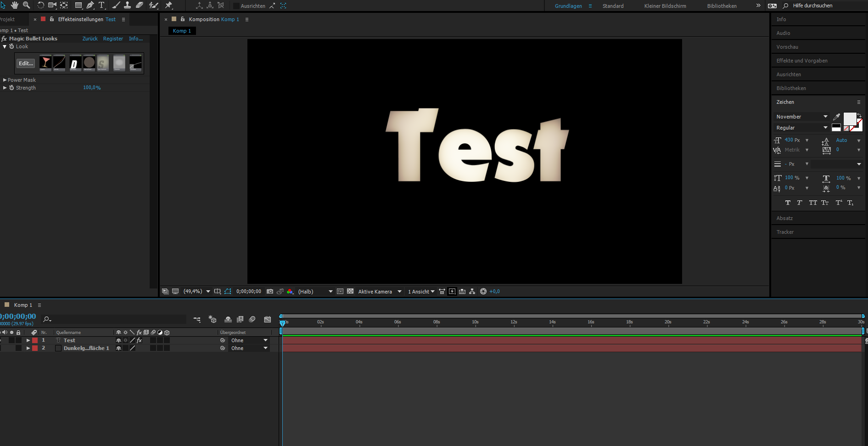Screen dimensions: 868x446
Task: Select the Eraser tool
Action: click(x=140, y=6)
